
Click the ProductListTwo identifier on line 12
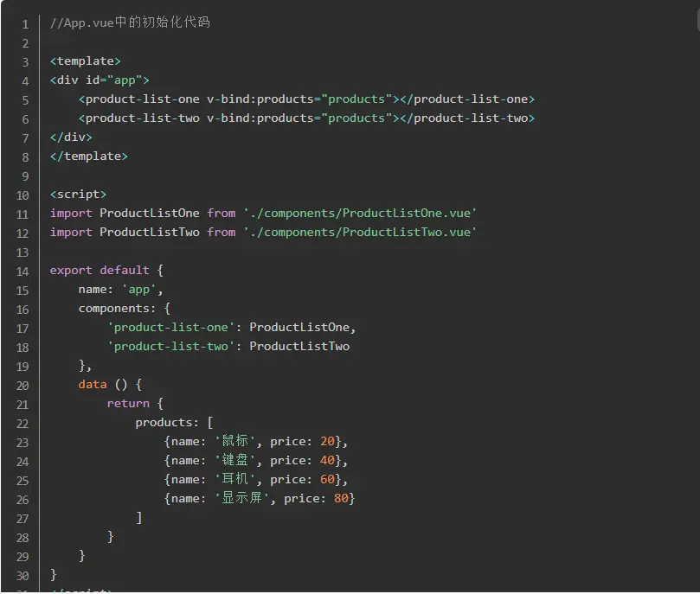tap(150, 233)
